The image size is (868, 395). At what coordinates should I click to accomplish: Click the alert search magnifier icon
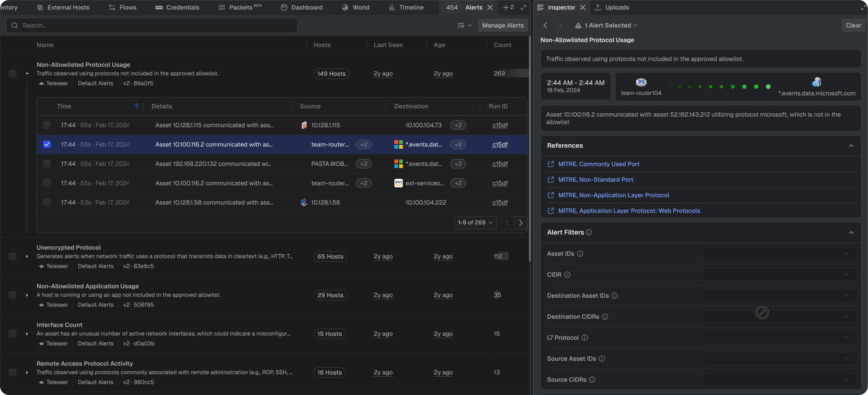coord(14,25)
